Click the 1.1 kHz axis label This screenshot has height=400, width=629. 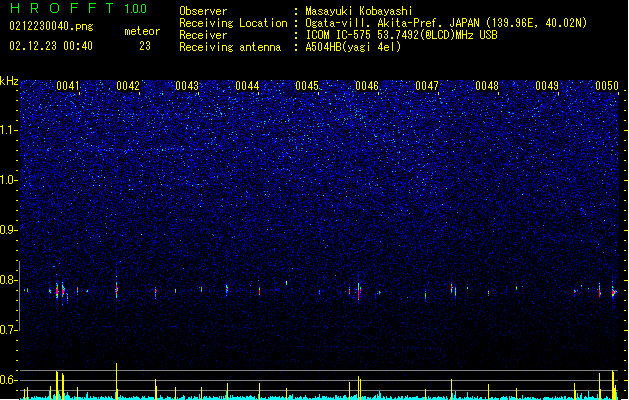pyautogui.click(x=8, y=130)
